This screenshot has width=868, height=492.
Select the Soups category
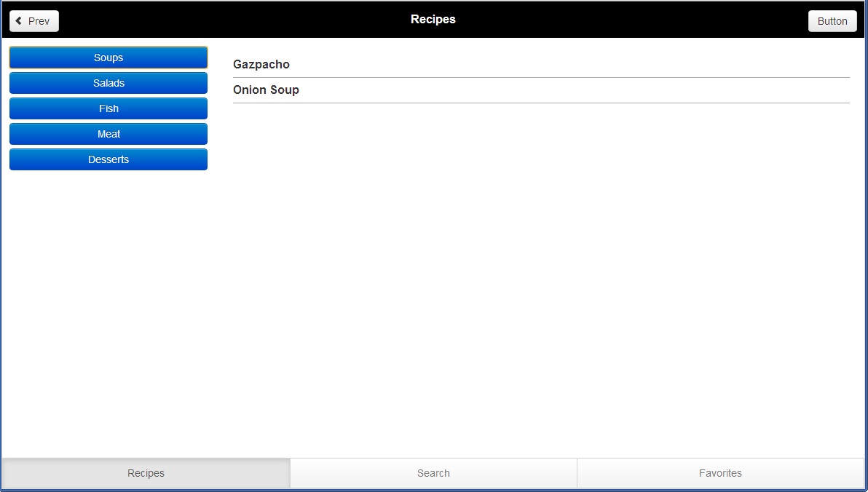point(108,57)
